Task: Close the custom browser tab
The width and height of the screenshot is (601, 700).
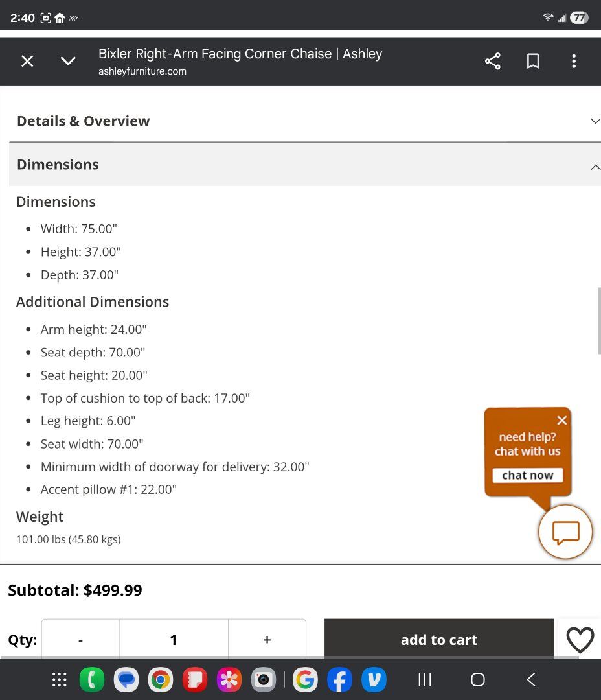Action: click(x=27, y=62)
